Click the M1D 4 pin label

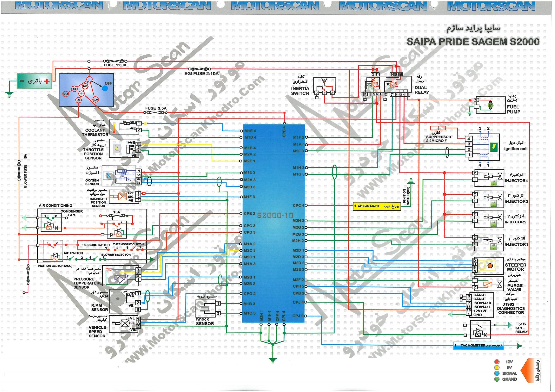250,138
